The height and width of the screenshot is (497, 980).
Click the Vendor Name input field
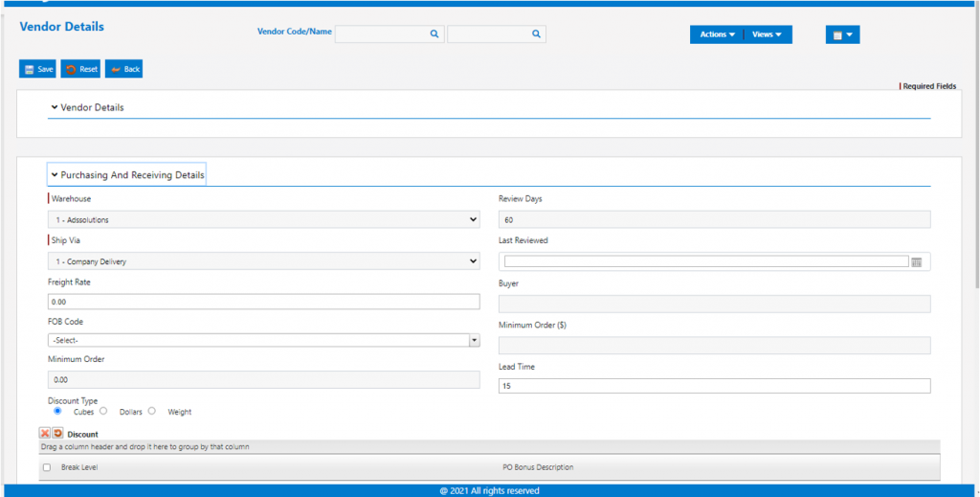pyautogui.click(x=497, y=34)
